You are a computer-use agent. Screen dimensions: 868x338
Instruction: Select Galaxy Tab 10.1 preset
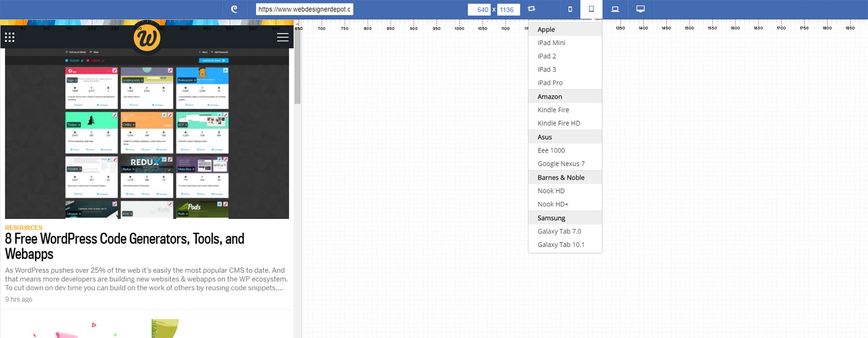pyautogui.click(x=561, y=245)
